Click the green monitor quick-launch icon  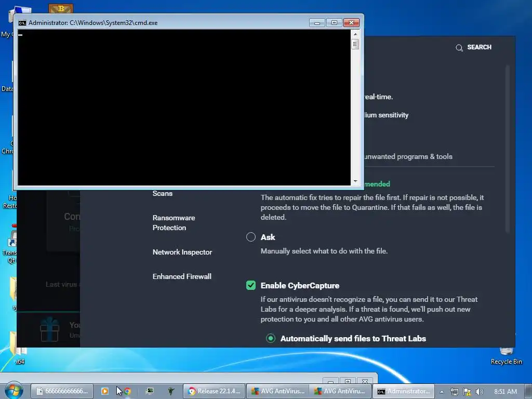[x=150, y=391]
